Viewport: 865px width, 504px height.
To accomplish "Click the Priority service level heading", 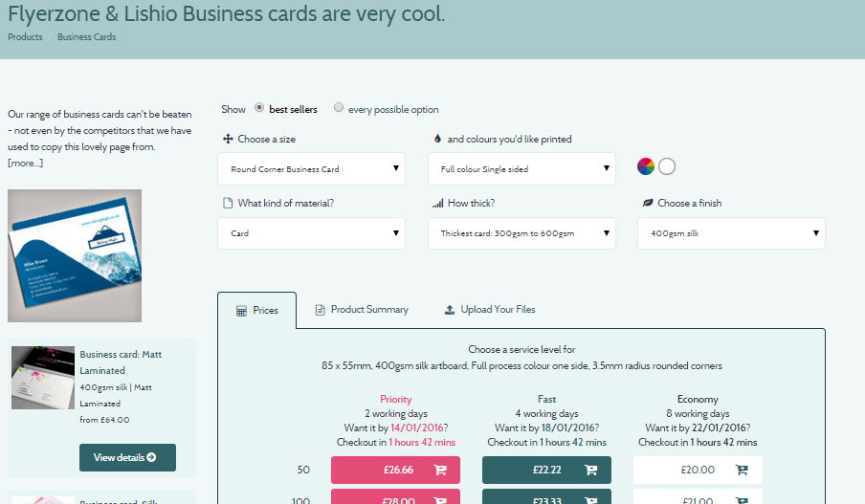I will pyautogui.click(x=395, y=399).
